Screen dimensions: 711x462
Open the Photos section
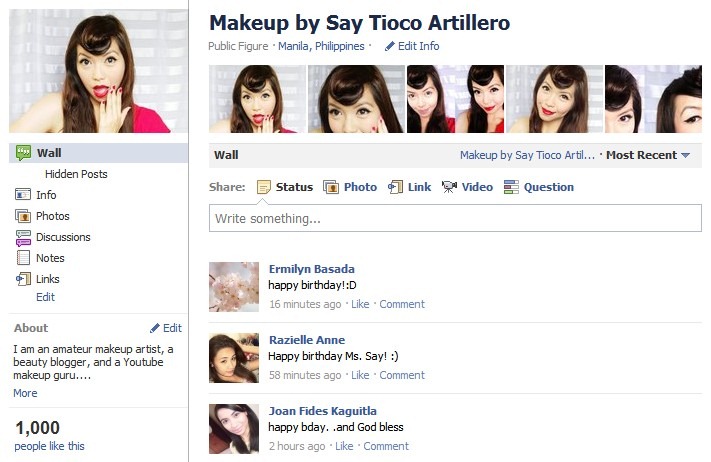pos(53,216)
